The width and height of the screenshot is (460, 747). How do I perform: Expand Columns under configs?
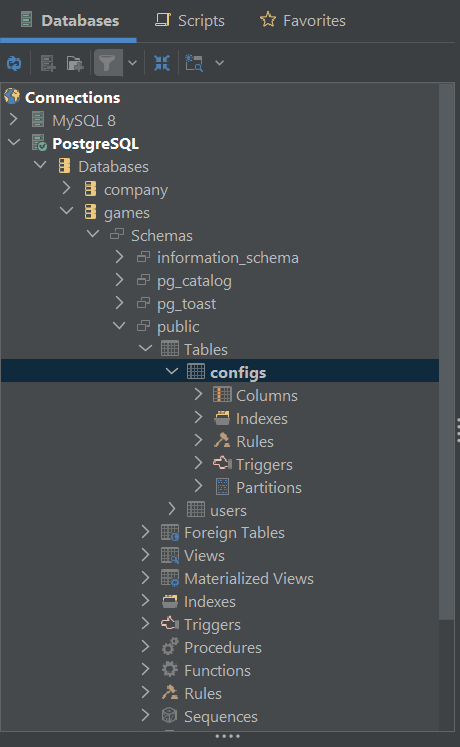pos(199,394)
